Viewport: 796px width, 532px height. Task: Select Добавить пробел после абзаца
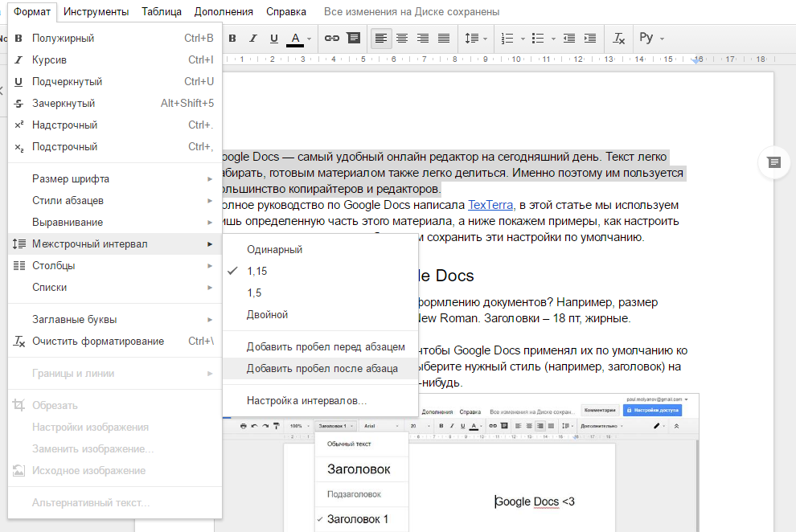pyautogui.click(x=322, y=369)
